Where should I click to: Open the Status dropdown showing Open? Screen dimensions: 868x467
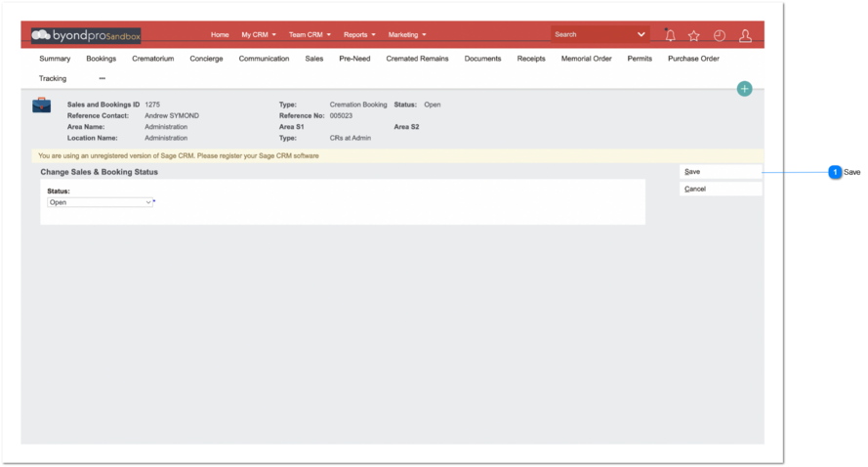[x=100, y=202]
